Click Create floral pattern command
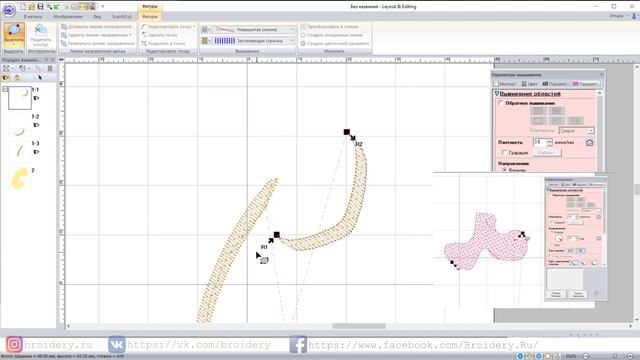The image size is (640, 360). pyautogui.click(x=335, y=43)
